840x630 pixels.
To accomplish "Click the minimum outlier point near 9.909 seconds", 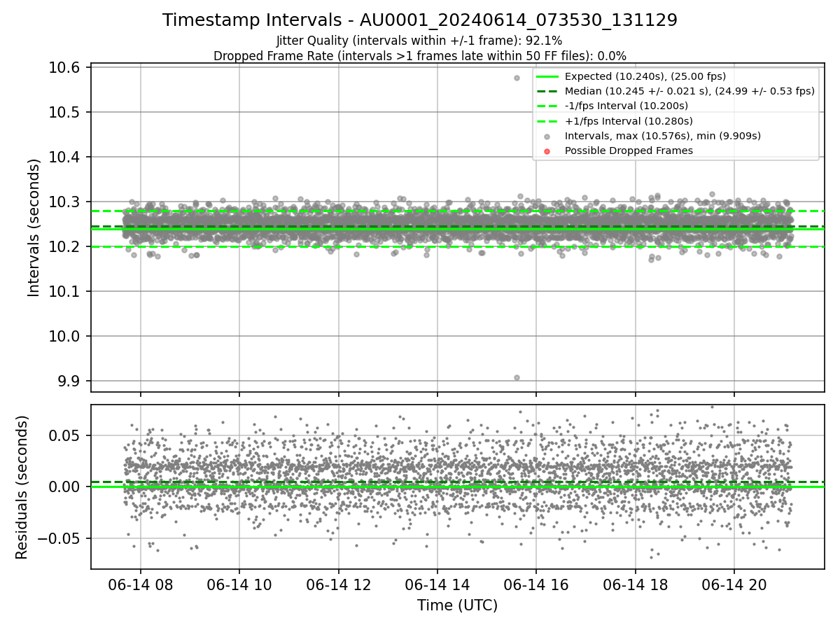I will click(517, 377).
